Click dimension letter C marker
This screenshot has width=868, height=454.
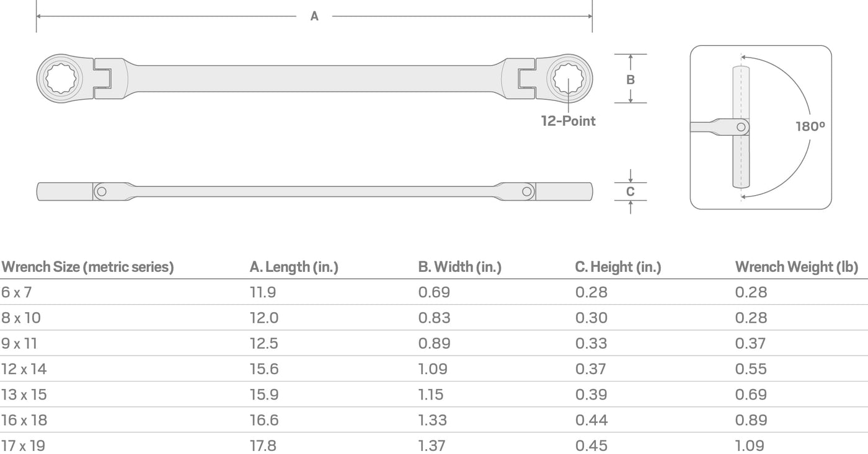tap(631, 191)
